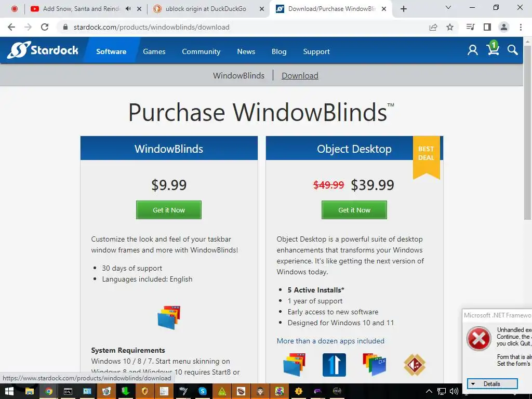Click the red error icon in the .NET dialog
This screenshot has height=399, width=532.
[478, 339]
